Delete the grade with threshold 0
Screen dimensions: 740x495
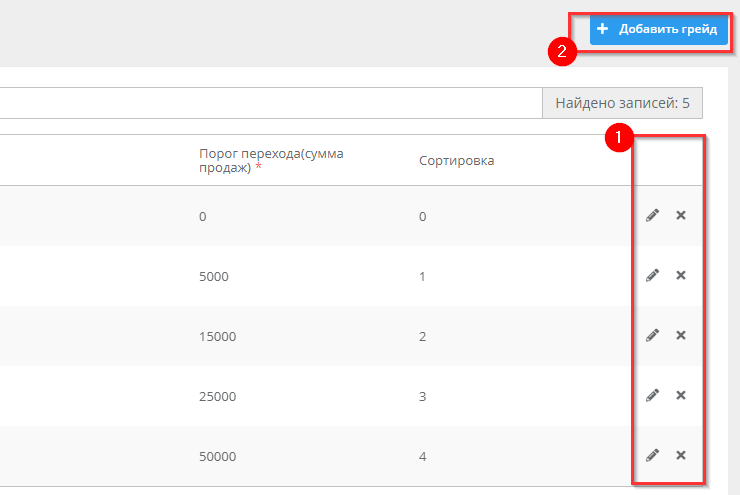coord(681,215)
